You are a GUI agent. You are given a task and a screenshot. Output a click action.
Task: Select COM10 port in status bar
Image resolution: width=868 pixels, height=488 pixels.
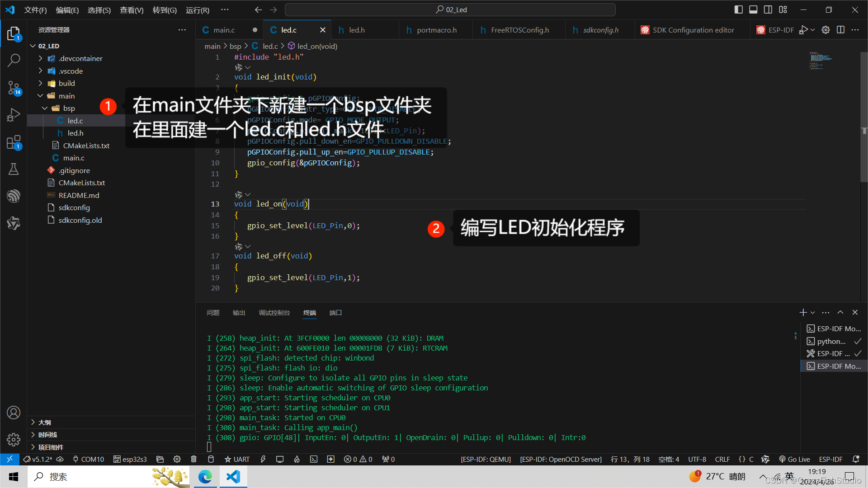coord(89,459)
